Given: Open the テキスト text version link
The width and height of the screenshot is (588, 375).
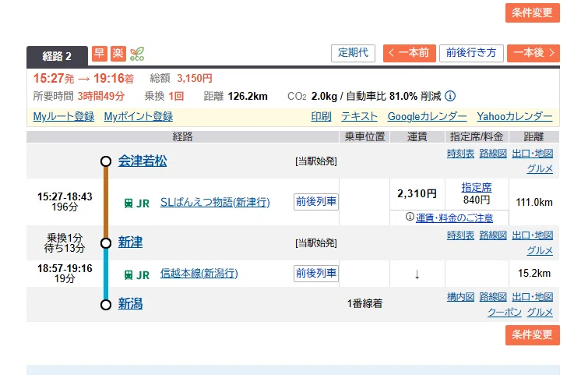Looking at the screenshot, I should [x=359, y=116].
